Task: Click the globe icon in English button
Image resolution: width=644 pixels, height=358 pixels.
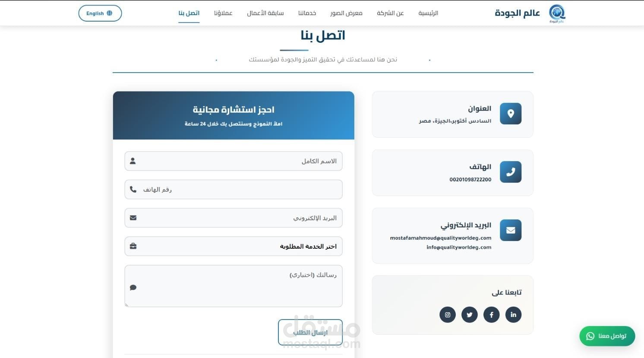Action: point(110,13)
